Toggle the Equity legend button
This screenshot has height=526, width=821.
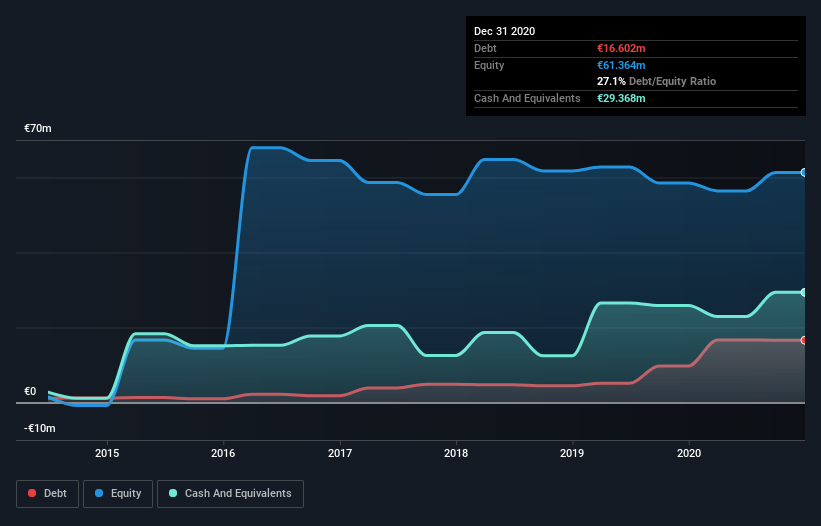pos(117,493)
